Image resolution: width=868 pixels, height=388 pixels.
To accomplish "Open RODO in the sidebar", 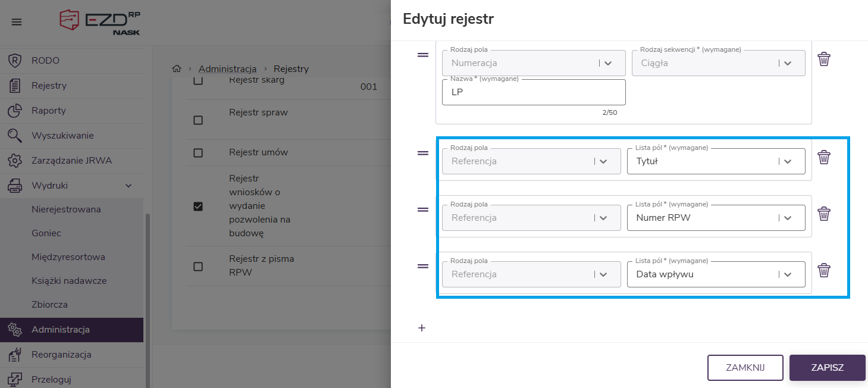I will click(x=71, y=61).
